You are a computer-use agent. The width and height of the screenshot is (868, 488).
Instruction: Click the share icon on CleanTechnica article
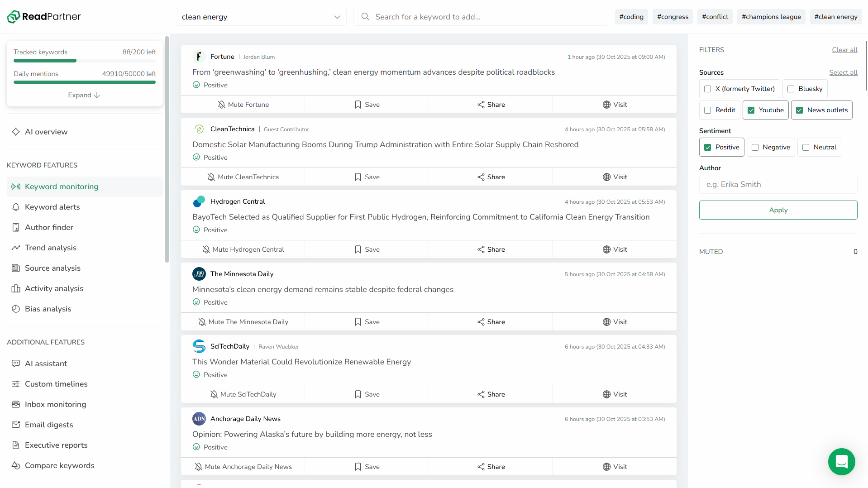point(481,177)
